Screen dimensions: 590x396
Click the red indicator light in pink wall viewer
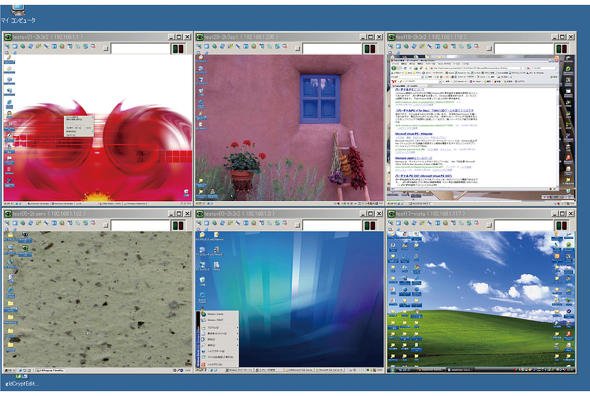coord(373,49)
